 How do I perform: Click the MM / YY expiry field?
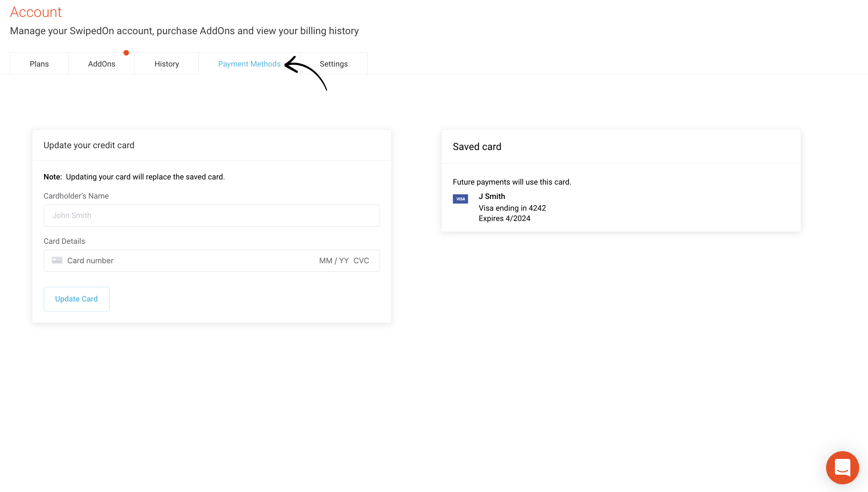pyautogui.click(x=333, y=260)
